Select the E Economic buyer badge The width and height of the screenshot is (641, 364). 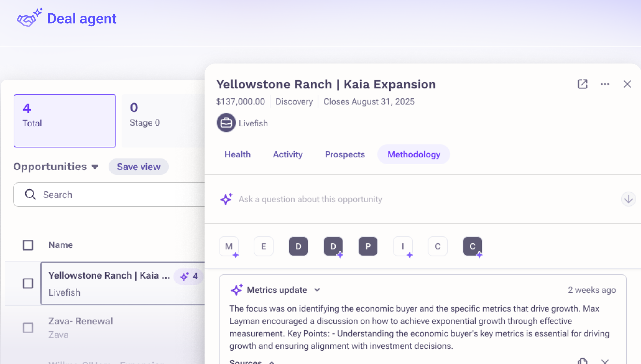[x=264, y=246]
